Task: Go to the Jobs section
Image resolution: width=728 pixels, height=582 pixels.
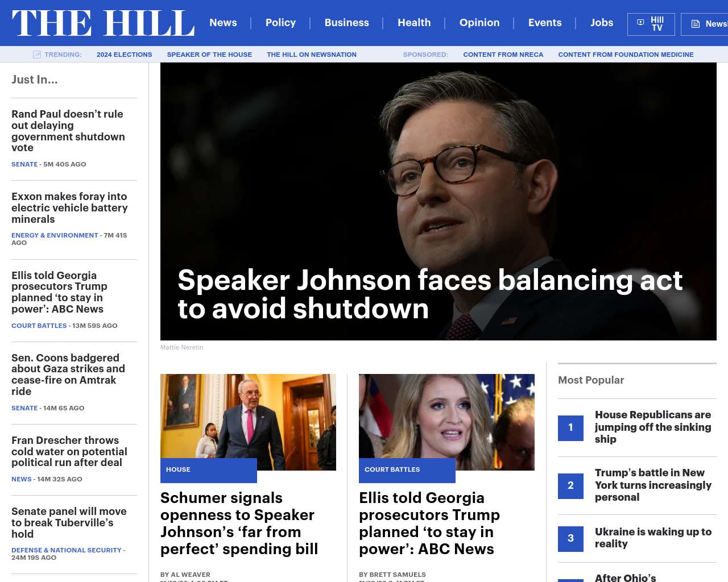Action: tap(601, 23)
